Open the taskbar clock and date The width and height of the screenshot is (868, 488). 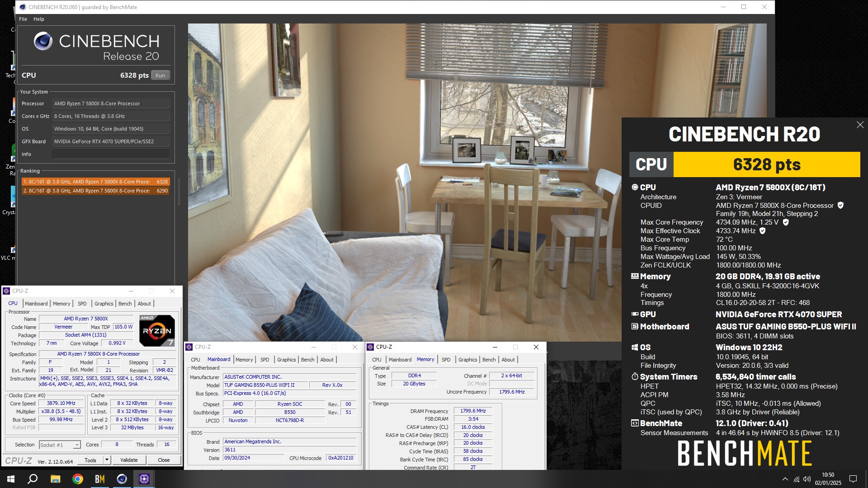[828, 479]
